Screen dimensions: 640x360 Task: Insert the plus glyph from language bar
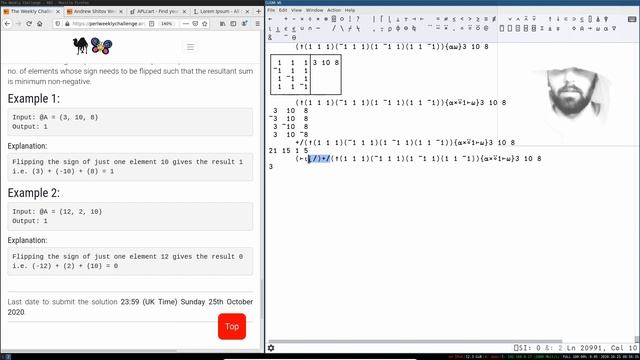click(286, 19)
